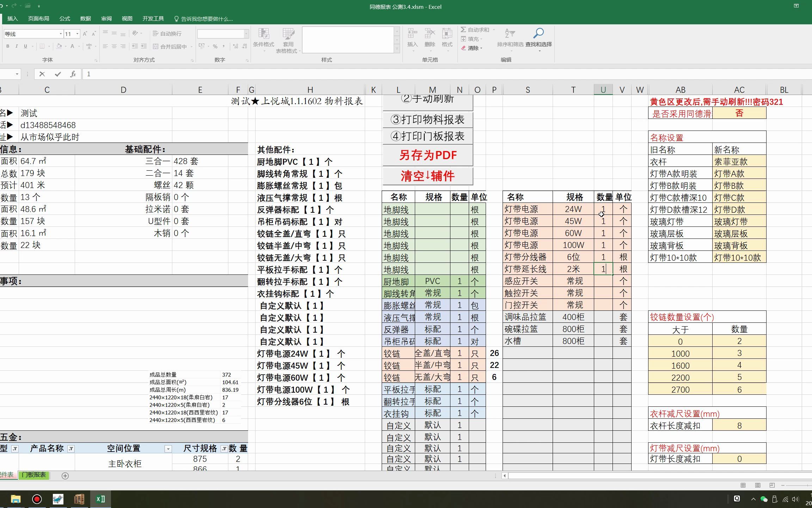Open File Explorer from the taskbar
Screen dimensions: 812x508
tap(16, 499)
